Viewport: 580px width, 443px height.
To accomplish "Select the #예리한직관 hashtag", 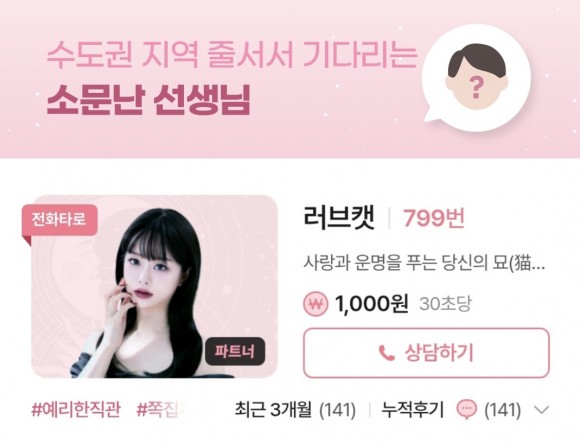I will point(76,410).
